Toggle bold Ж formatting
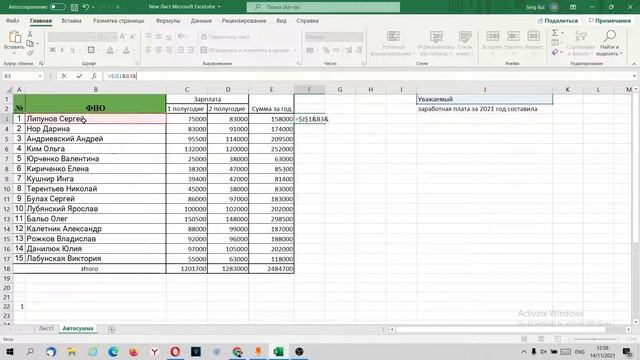The height and width of the screenshot is (360, 640). tap(52, 50)
